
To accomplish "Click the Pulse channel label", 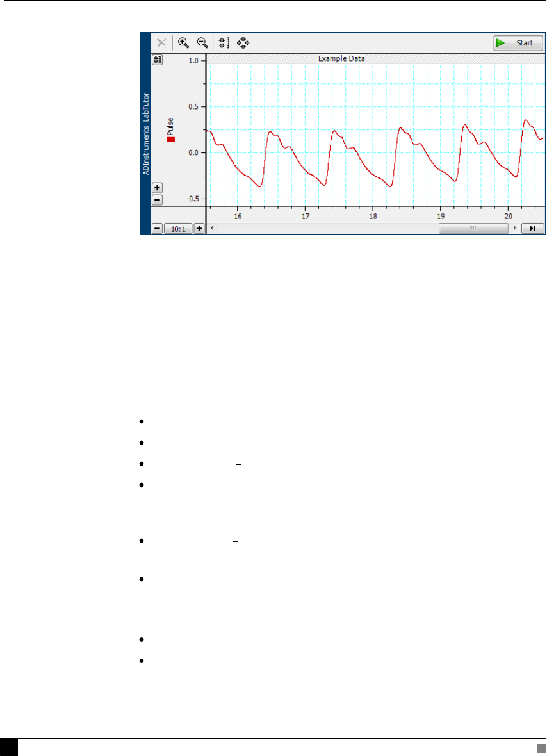I will tap(170, 126).
